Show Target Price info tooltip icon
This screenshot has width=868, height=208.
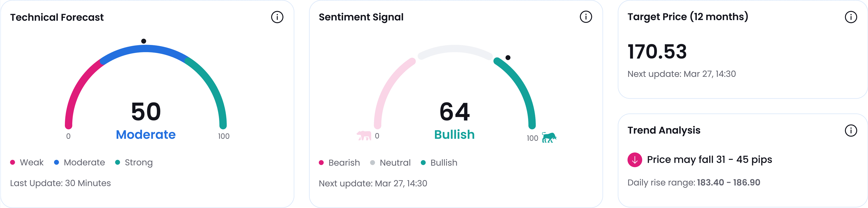pyautogui.click(x=850, y=17)
